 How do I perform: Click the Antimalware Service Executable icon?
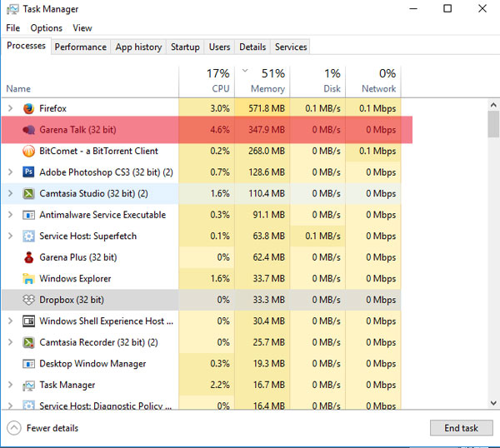click(x=28, y=215)
